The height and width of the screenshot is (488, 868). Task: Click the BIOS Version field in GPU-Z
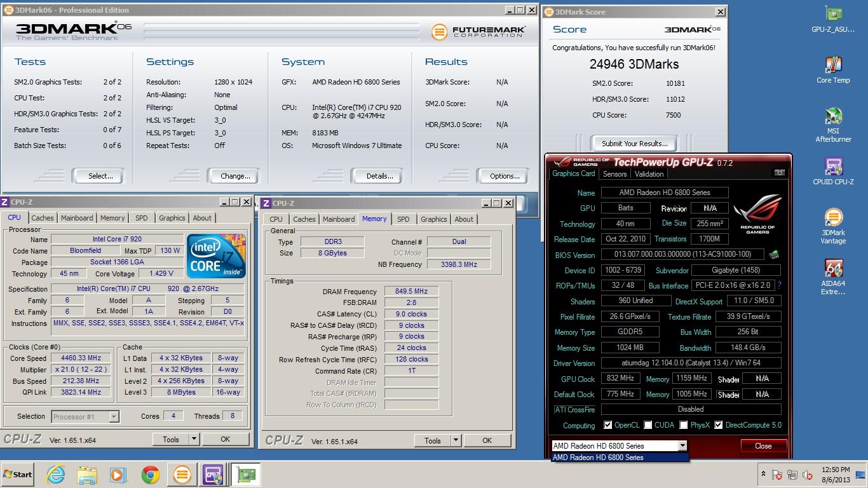click(681, 254)
